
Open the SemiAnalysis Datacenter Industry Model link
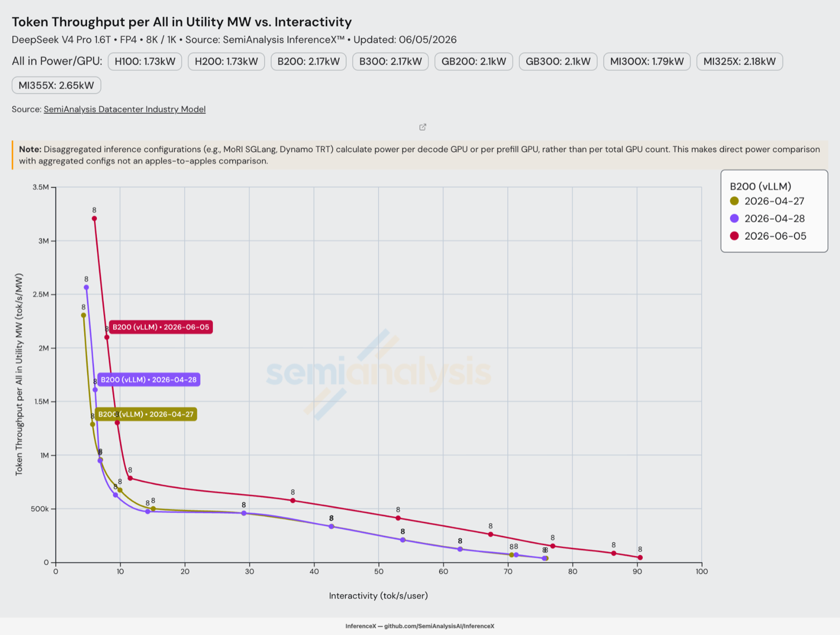pos(125,109)
